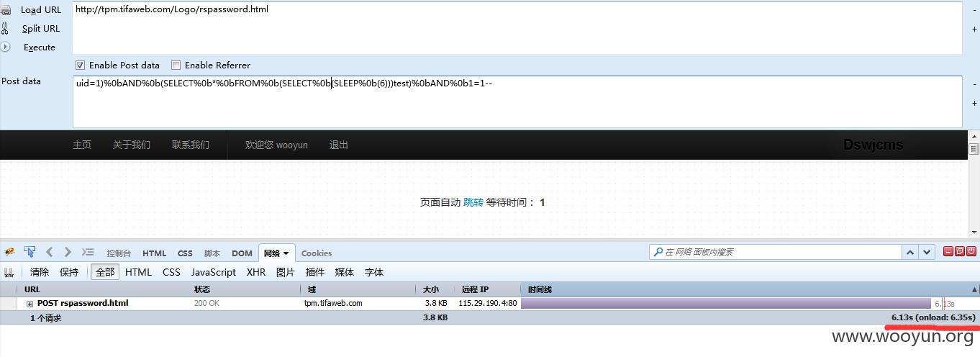
Task: Click the page scrollbar up arrow
Action: 974,135
